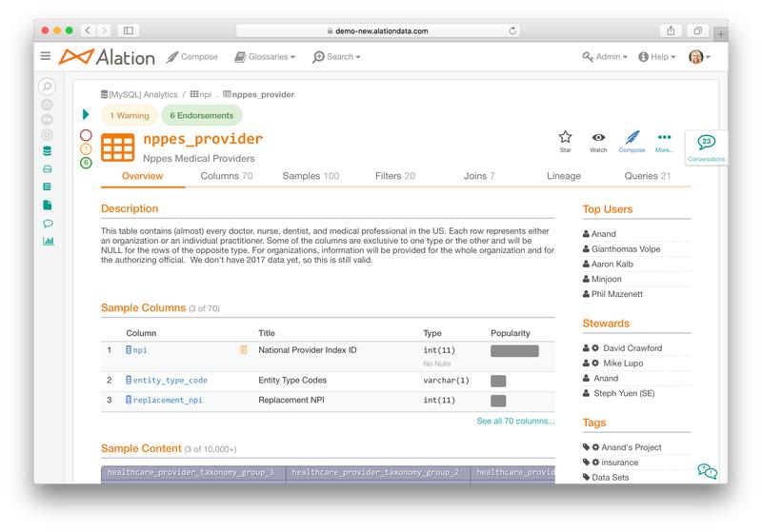
Task: Open the entity_type_code column link
Action: (x=166, y=380)
